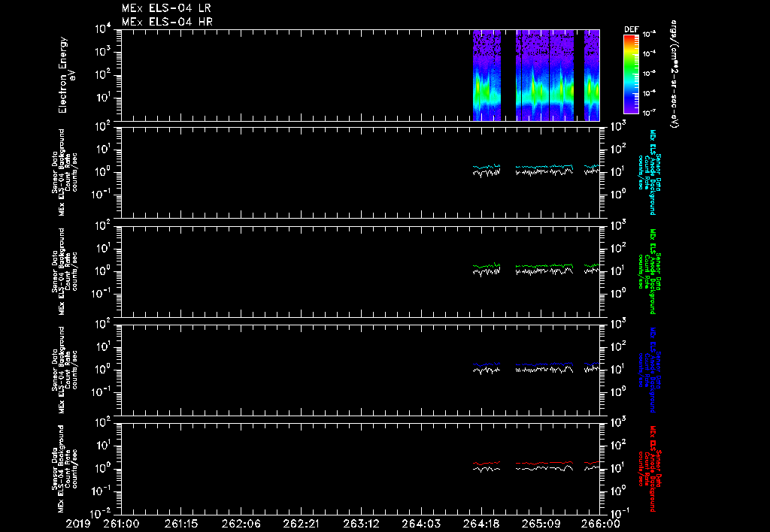Click the red Anode Background legend text
The width and height of the screenshot is (770, 532).
[649, 469]
